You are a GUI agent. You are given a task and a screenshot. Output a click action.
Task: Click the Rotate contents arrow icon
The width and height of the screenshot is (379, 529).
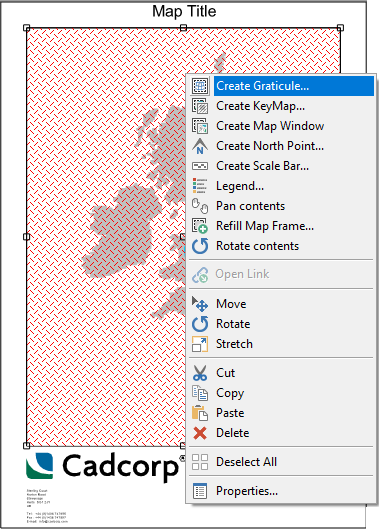(x=200, y=246)
